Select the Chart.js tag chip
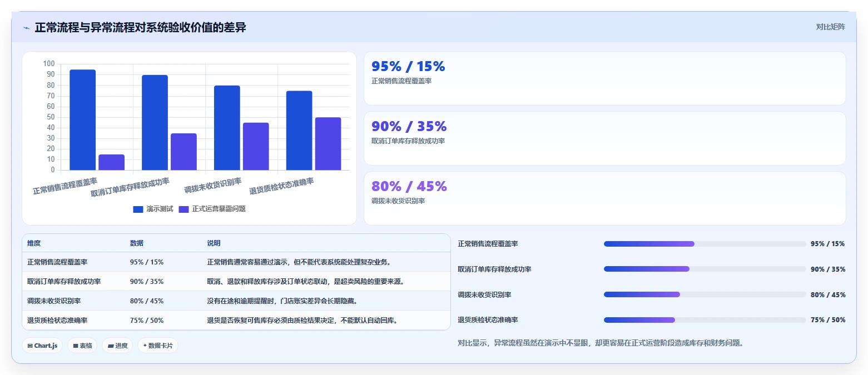Image resolution: width=868 pixels, height=375 pixels. [x=42, y=346]
